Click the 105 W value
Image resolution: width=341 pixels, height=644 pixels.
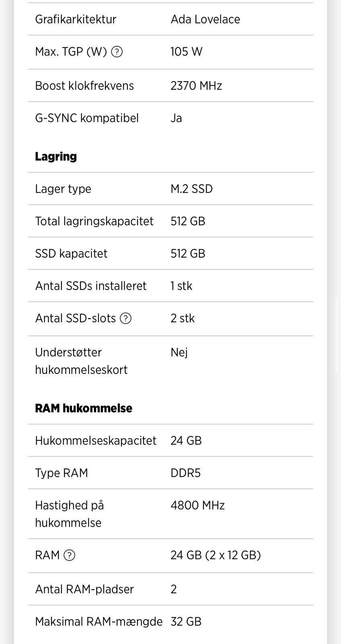(186, 52)
